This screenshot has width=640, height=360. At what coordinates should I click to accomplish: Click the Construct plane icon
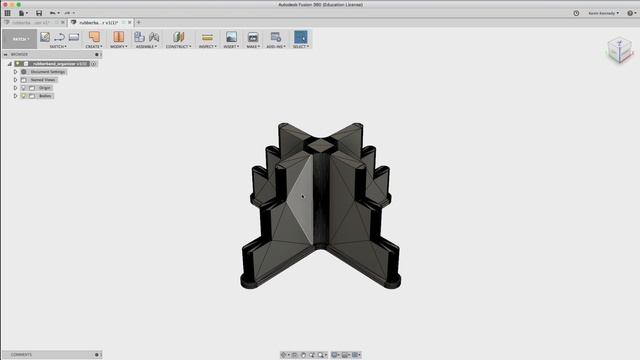click(x=178, y=37)
